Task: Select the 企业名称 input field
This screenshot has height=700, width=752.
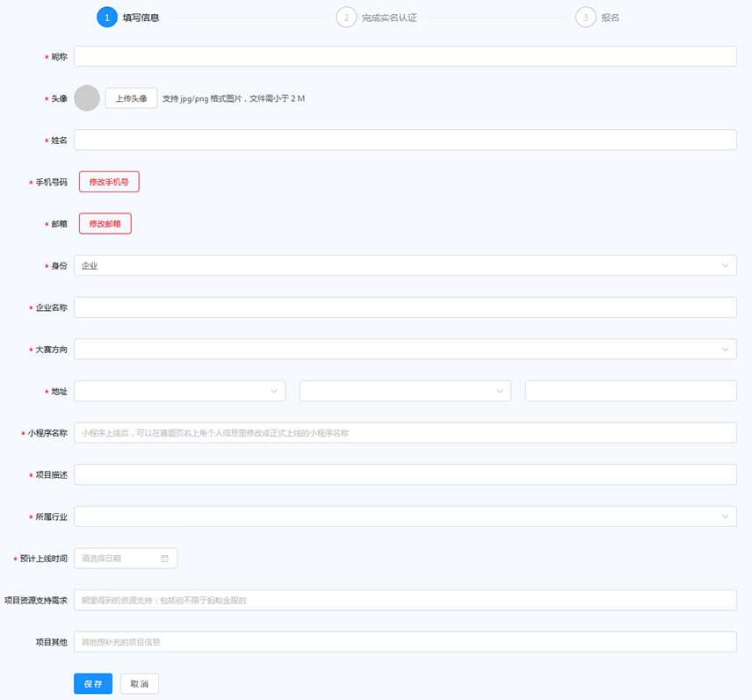Action: [405, 307]
